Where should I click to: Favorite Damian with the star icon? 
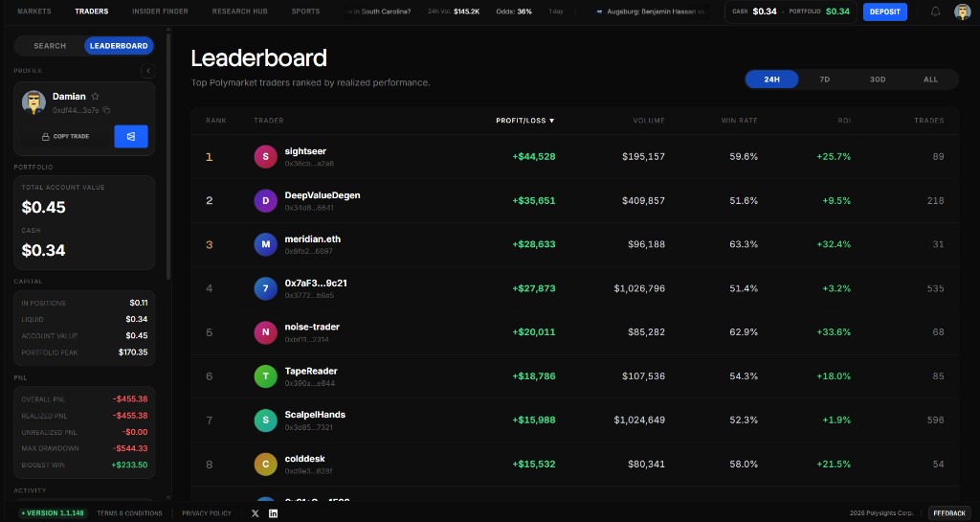point(95,97)
